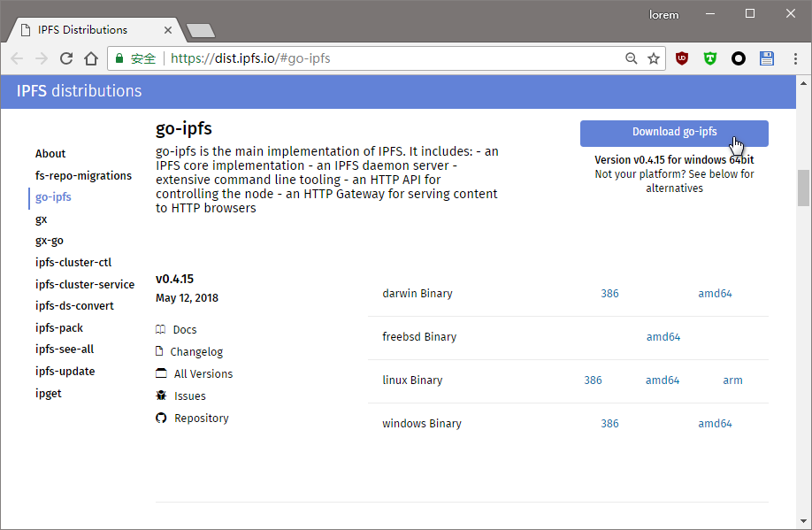812x530 pixels.
Task: Open ipfs-update in the sidebar
Action: [65, 372]
